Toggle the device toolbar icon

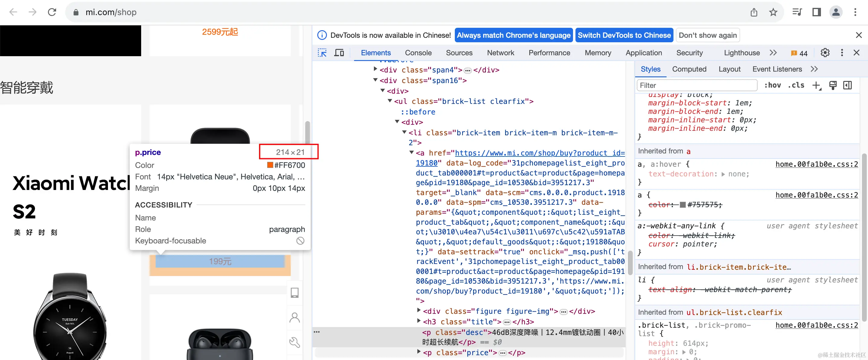pyautogui.click(x=339, y=53)
